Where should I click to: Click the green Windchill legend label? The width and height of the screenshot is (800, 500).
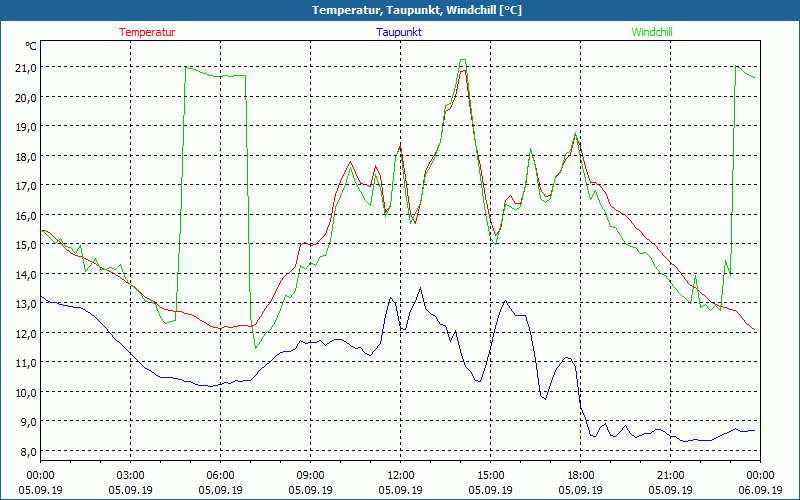click(x=652, y=32)
